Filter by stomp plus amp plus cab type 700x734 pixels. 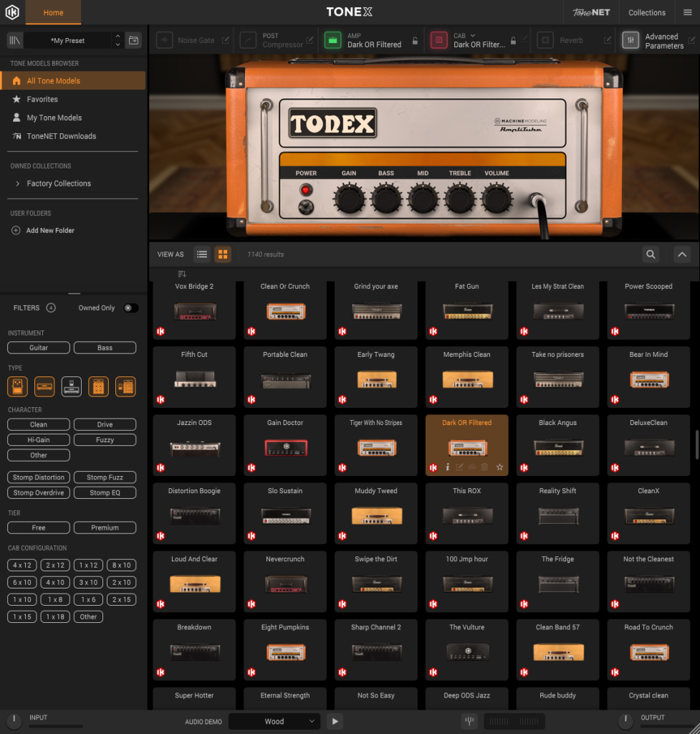click(125, 386)
